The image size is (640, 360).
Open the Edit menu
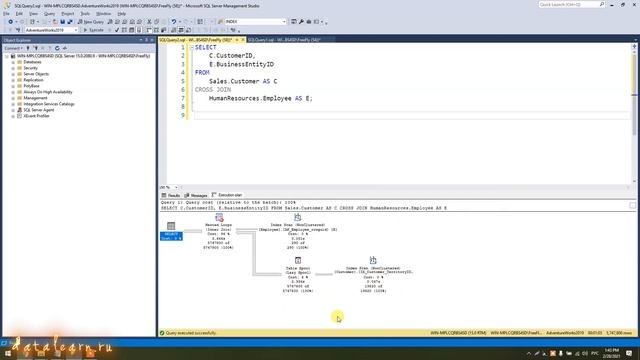[19, 14]
